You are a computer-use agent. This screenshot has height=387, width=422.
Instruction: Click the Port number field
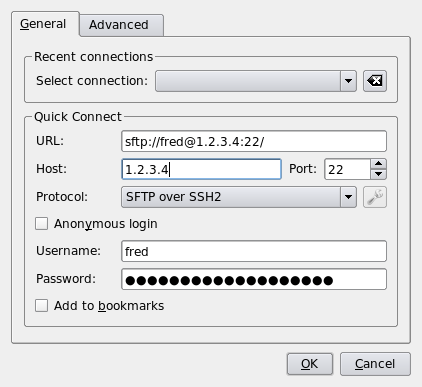pos(347,169)
